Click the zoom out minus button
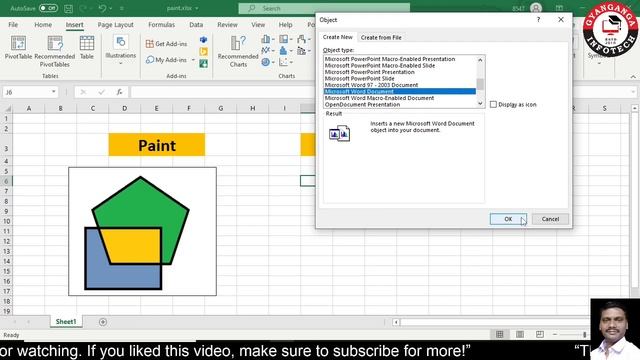The width and height of the screenshot is (640, 360). (x=555, y=334)
